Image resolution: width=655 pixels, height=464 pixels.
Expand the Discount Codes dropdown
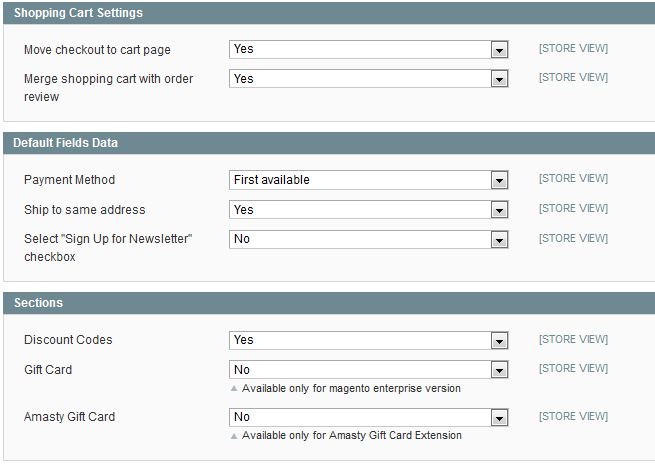pyautogui.click(x=368, y=340)
